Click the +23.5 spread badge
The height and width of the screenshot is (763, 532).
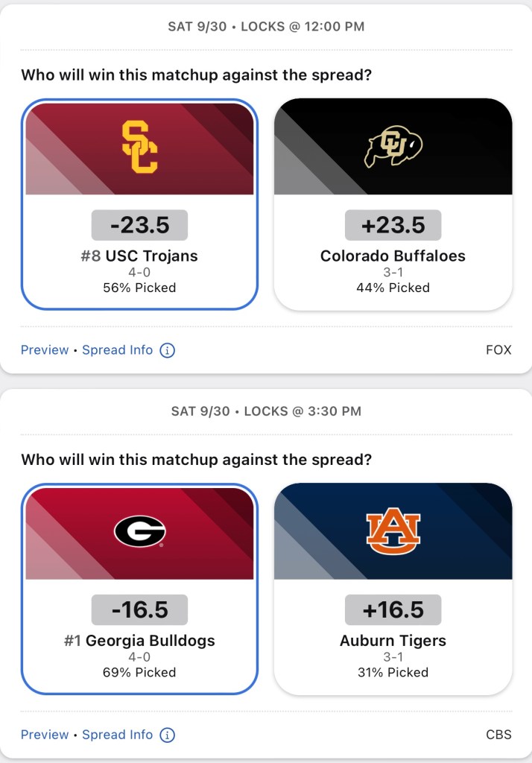[x=393, y=225]
